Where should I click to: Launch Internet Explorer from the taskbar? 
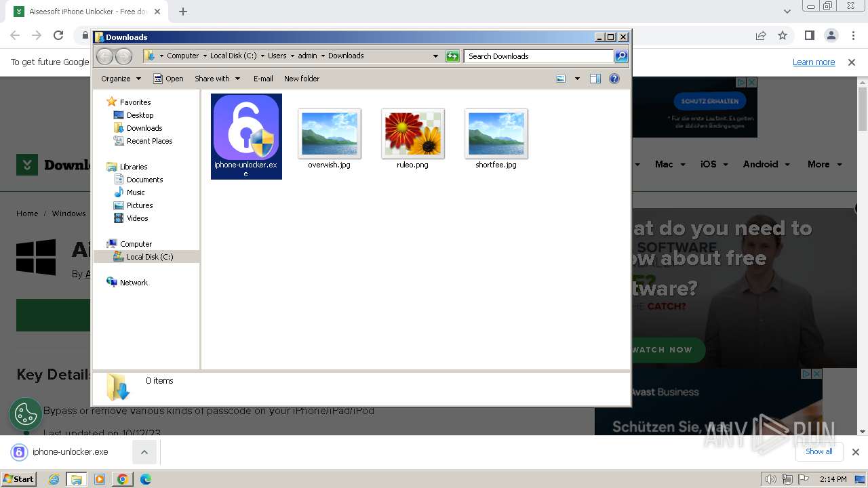point(54,479)
